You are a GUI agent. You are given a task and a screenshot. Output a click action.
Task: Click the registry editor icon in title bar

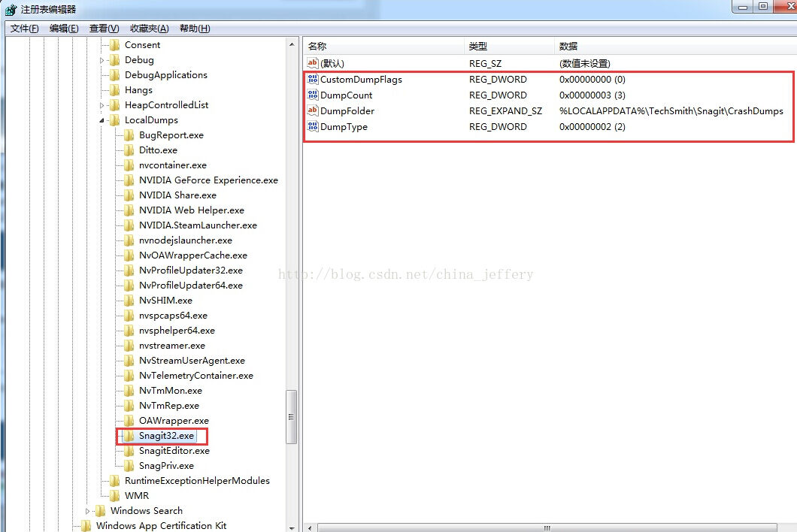(10, 9)
